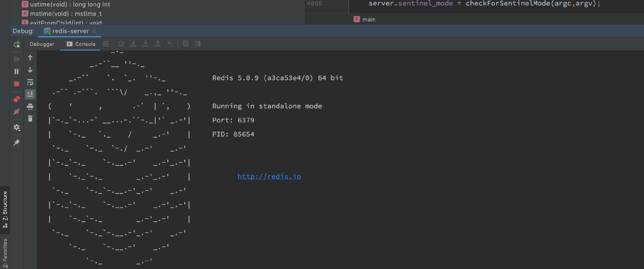Open the Structure tool window
The image size is (644, 269).
[x=5, y=209]
